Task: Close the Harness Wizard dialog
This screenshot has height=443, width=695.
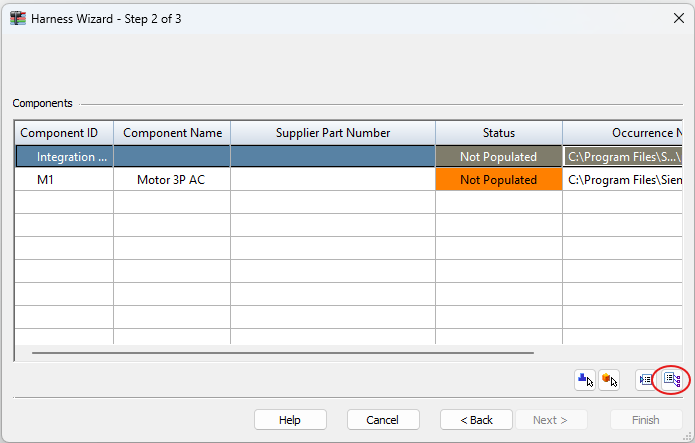Action: point(679,18)
